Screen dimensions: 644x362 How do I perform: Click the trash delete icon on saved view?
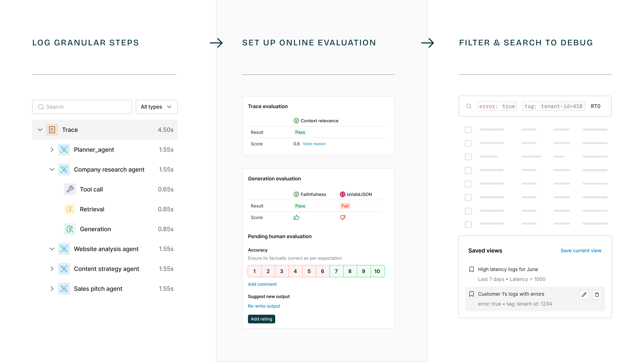597,295
